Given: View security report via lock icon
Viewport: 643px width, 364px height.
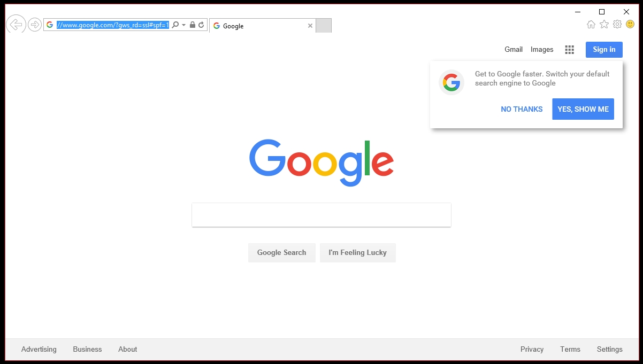Looking at the screenshot, I should [193, 25].
